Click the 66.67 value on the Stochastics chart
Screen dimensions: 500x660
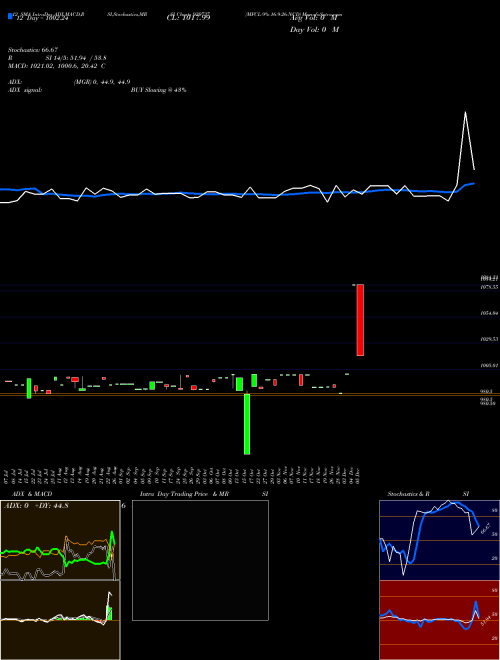485,529
